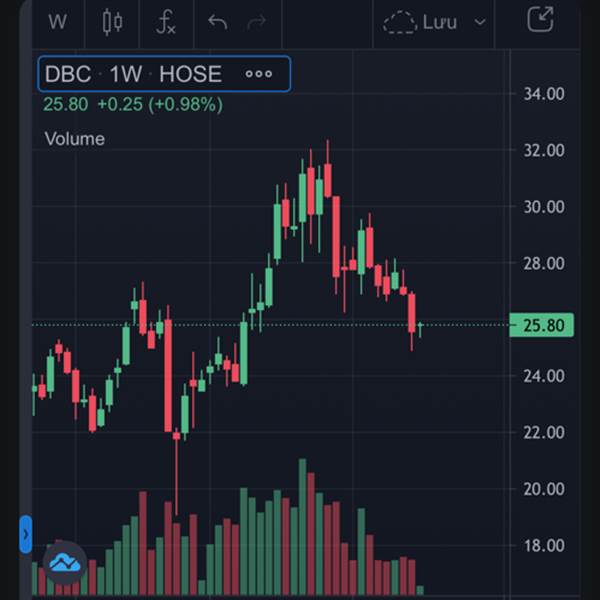
Task: Click the price change +0.25 (+0.98%) text
Action: point(160,104)
